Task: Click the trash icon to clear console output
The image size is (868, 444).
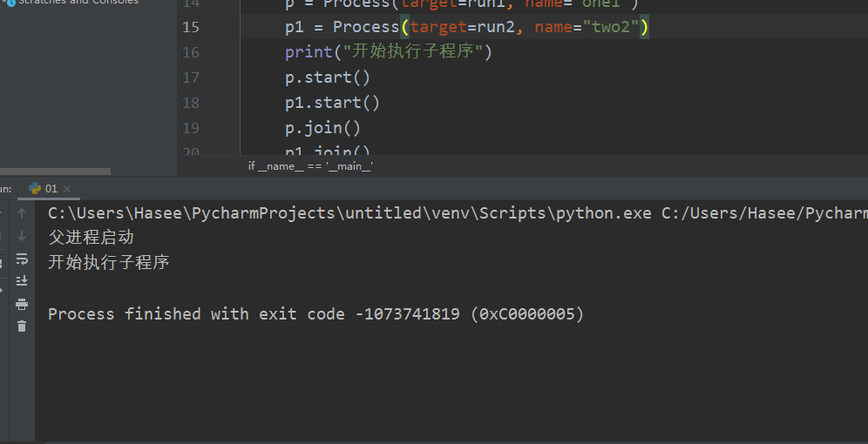Action: point(22,326)
